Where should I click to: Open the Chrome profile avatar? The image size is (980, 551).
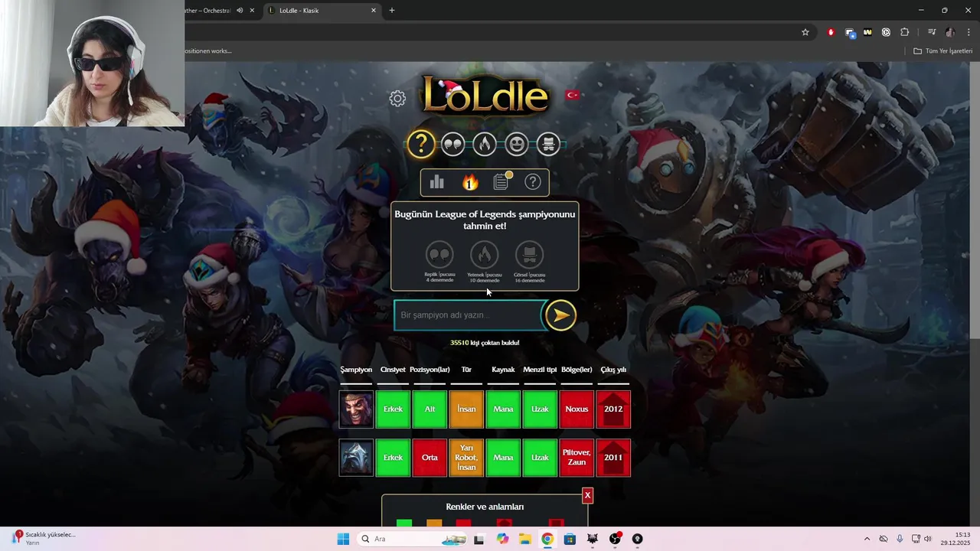point(950,32)
